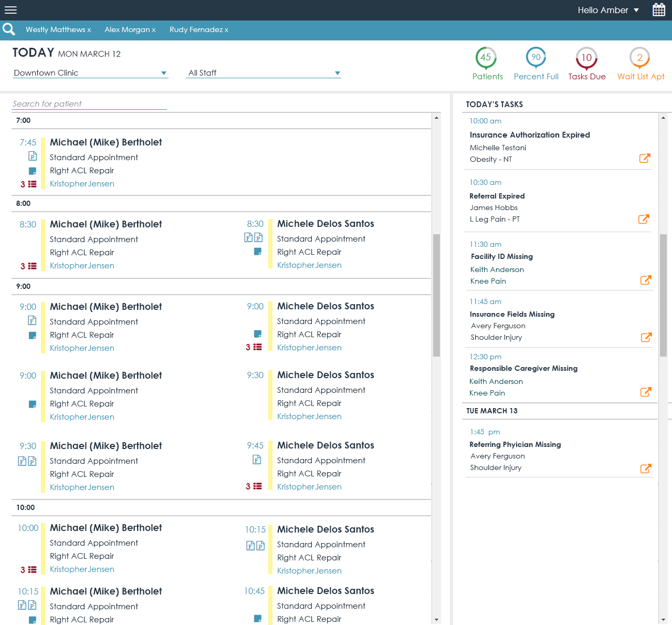Screen dimensions: 672x625
Task: Open Referral Expired task external link icon
Action: click(x=644, y=219)
